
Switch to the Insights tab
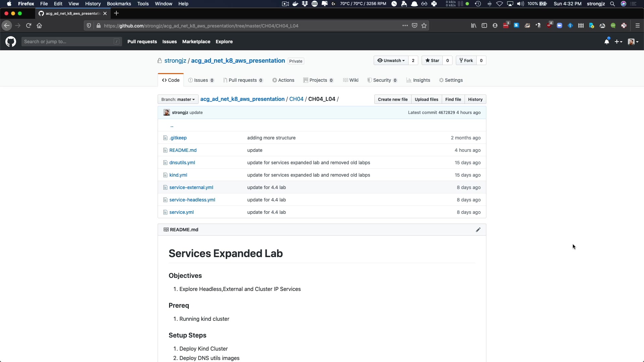pos(418,80)
